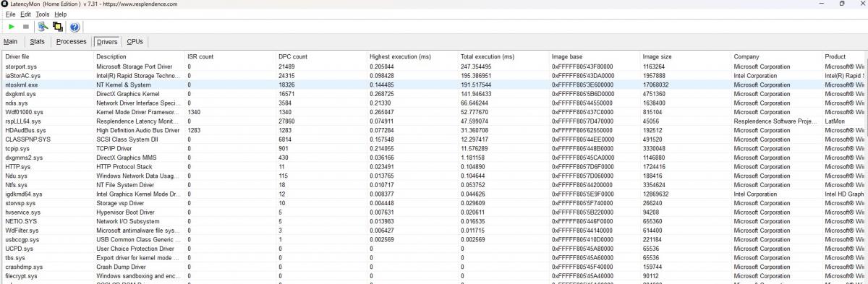The height and width of the screenshot is (284, 868).
Task: Select the CLASSPNP.SYS driver row
Action: 434,139
